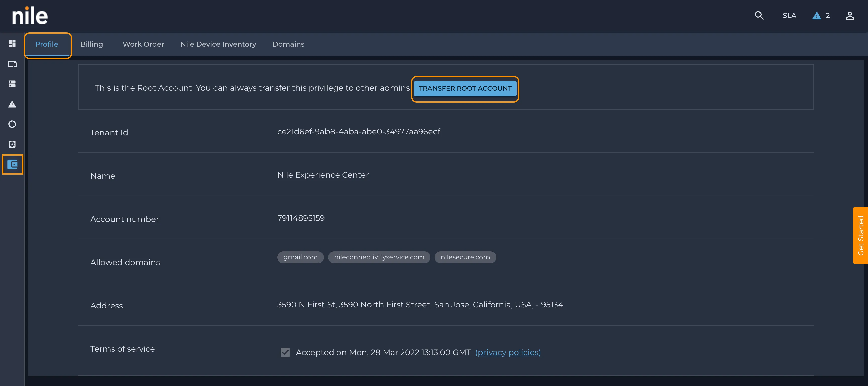Open the Domains tab
Viewport: 868px width, 386px height.
point(288,44)
